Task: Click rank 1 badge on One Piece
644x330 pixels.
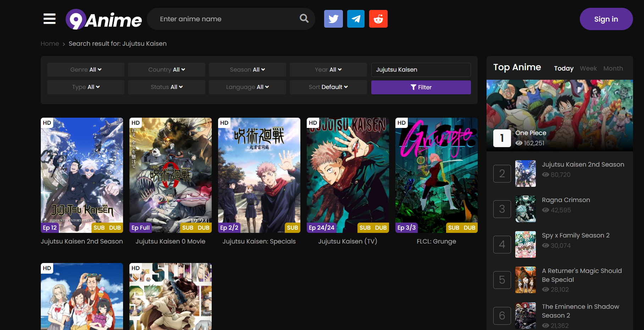Action: 502,138
